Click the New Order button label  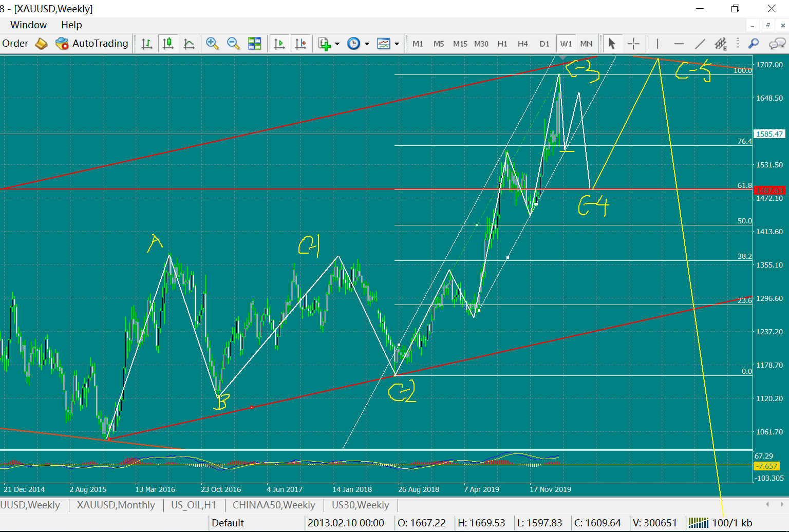point(14,44)
